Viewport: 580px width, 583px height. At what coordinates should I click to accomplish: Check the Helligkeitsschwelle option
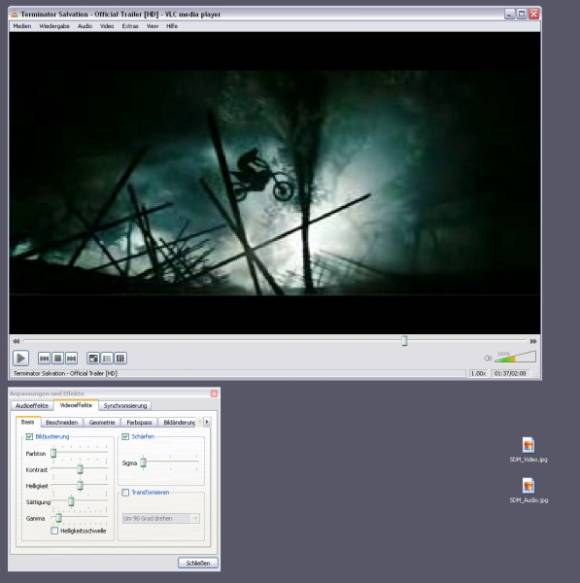[55, 531]
